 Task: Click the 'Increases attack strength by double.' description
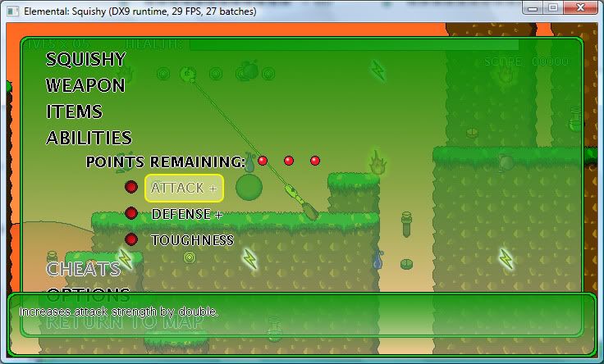coord(119,312)
